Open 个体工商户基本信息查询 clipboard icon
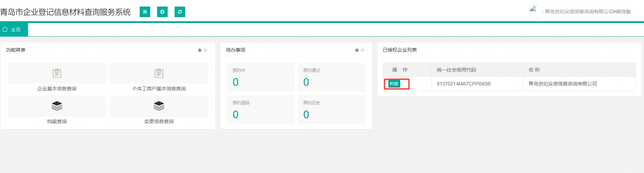Image resolution: width=644 pixels, height=173 pixels. [x=159, y=73]
